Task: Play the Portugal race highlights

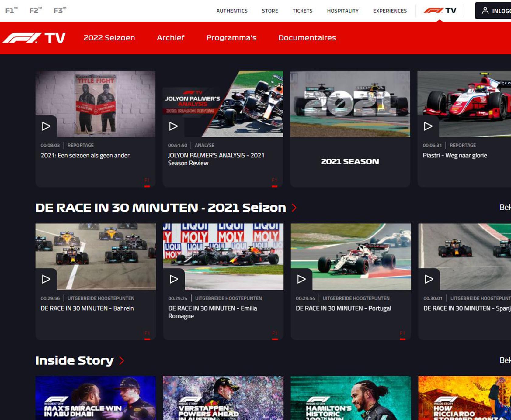Action: 301,279
